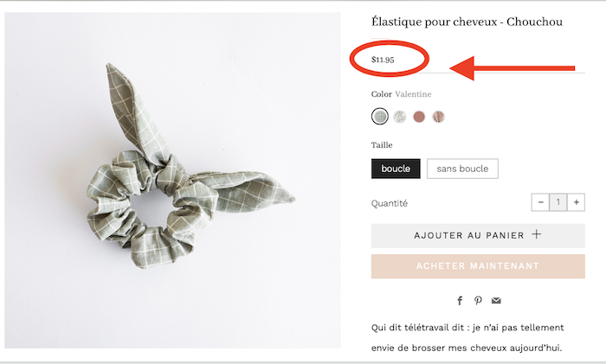Screen dimensions: 606x364
Task: Pick the solid dusty rose swatch
Action: click(x=419, y=116)
